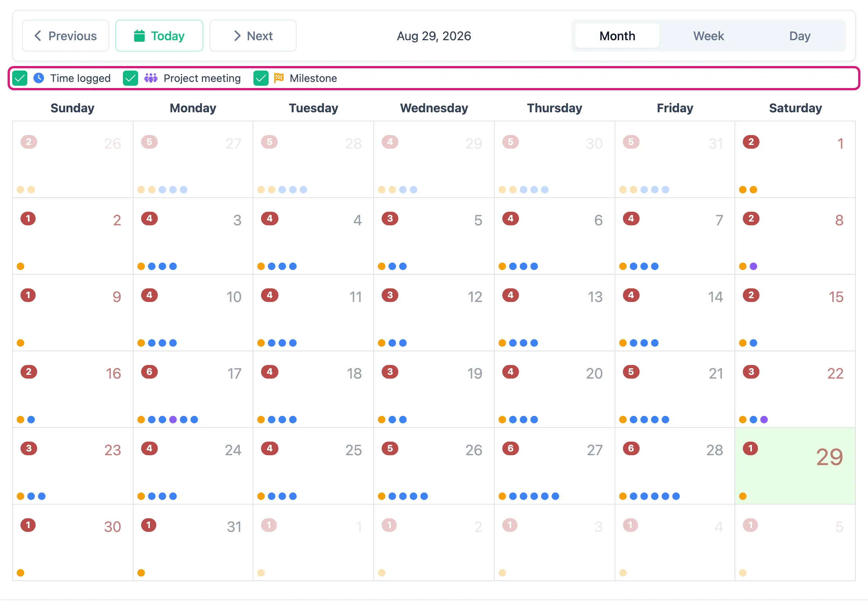Screen dimensions: 868x607
Task: Click the purple meeting dot on August 22
Action: click(x=764, y=420)
